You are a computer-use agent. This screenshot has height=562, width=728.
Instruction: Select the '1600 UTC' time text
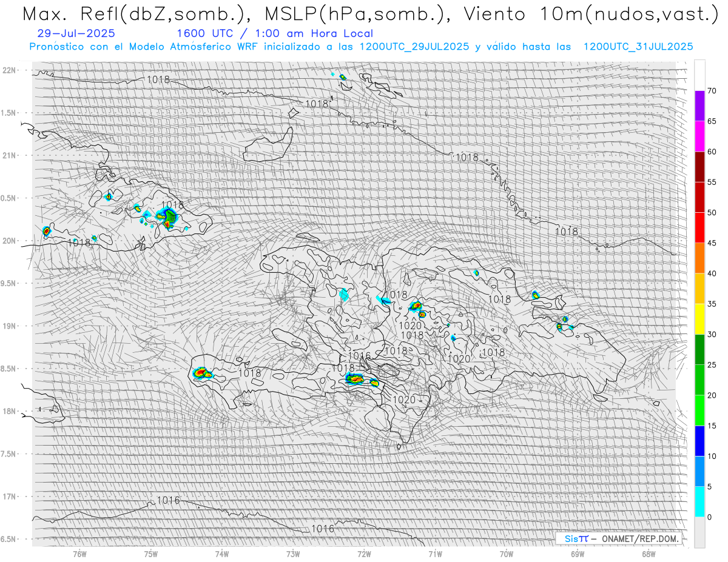[x=206, y=34]
